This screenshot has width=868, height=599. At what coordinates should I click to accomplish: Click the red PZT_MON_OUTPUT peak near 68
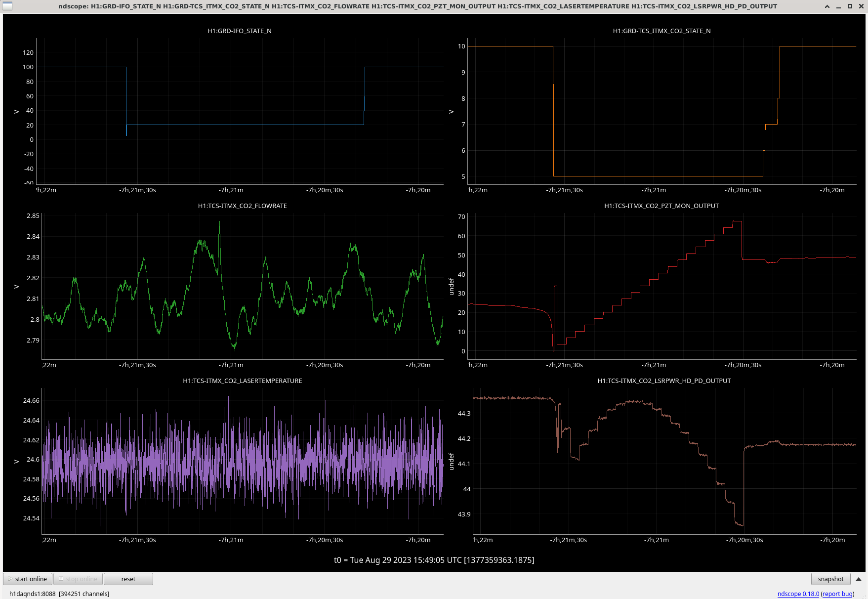click(x=737, y=221)
